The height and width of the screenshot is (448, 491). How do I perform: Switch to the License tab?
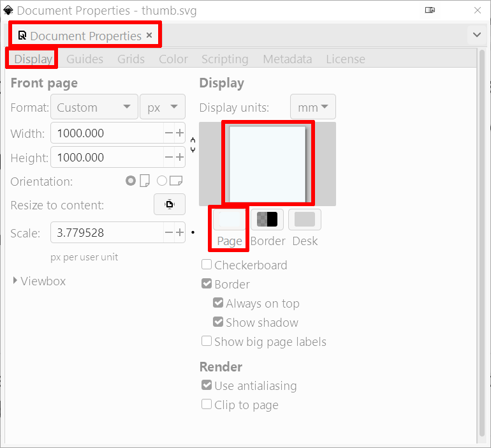pyautogui.click(x=346, y=59)
